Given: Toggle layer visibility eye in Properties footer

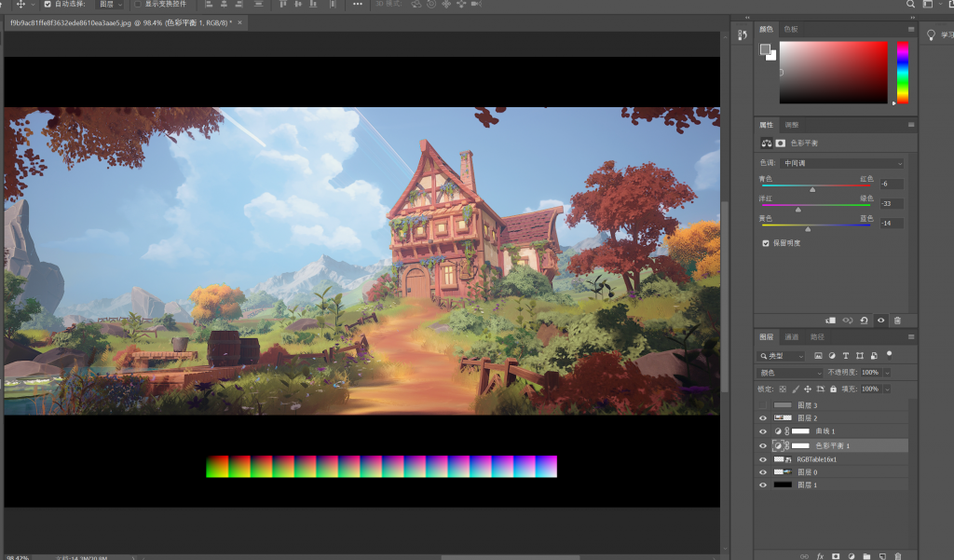Looking at the screenshot, I should click(881, 321).
